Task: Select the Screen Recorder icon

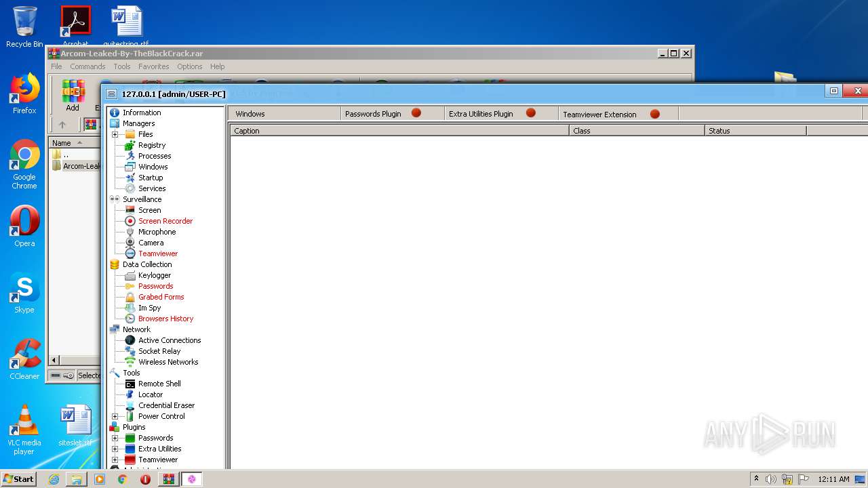Action: [130, 221]
